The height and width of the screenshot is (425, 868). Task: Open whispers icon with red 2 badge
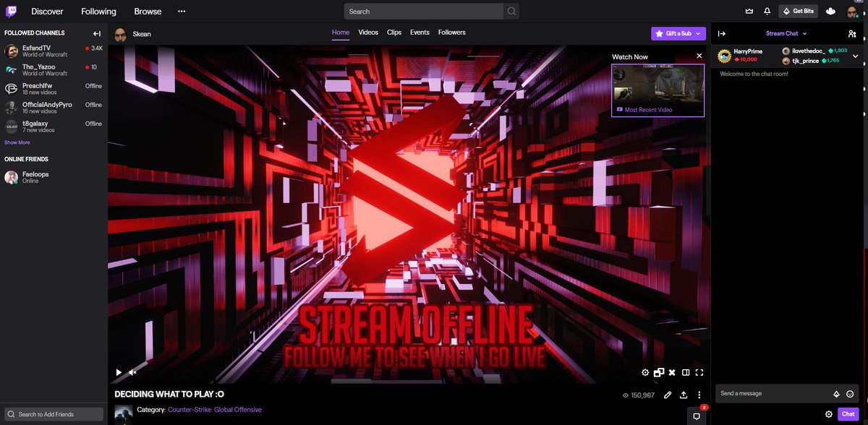click(x=697, y=416)
